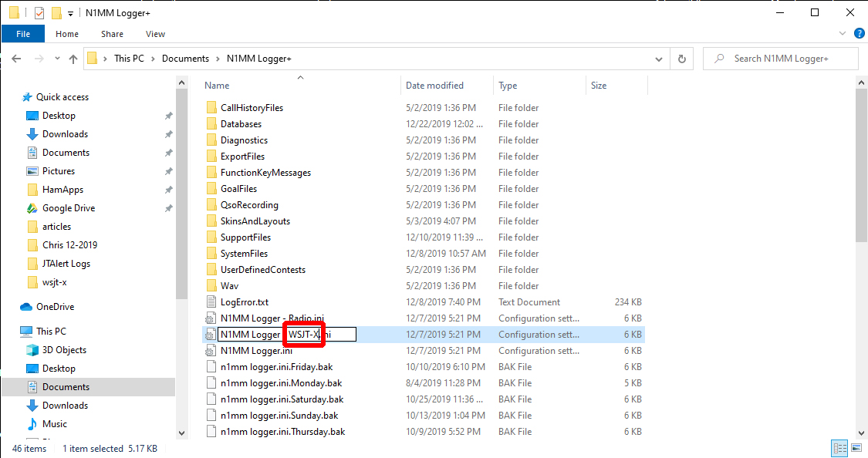Expand the address bar history dropdown

tap(659, 59)
